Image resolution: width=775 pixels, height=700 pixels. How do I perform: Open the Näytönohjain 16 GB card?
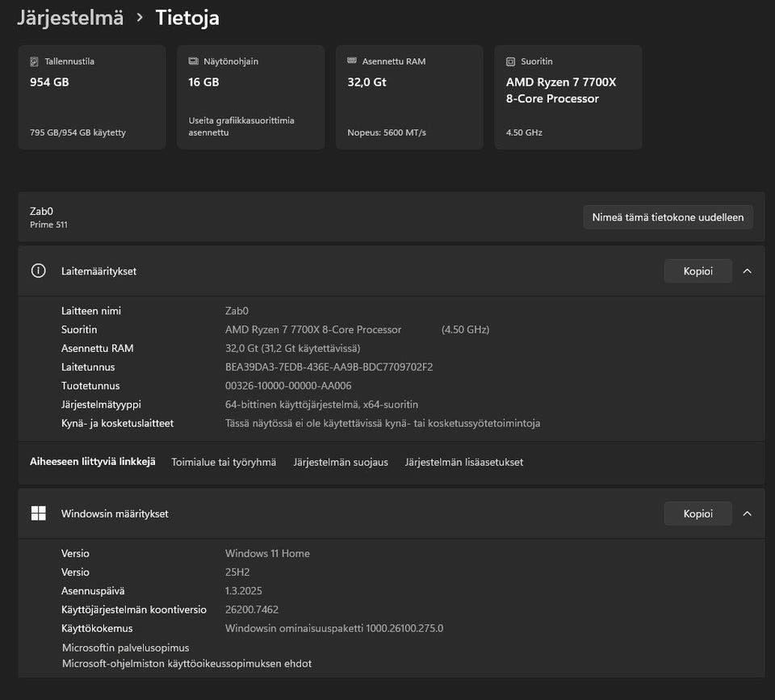click(249, 97)
